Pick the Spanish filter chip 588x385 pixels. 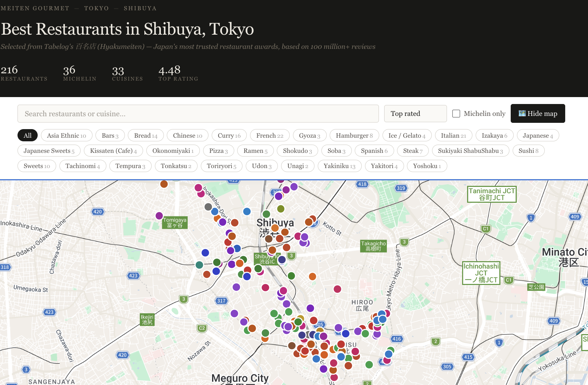click(x=374, y=151)
